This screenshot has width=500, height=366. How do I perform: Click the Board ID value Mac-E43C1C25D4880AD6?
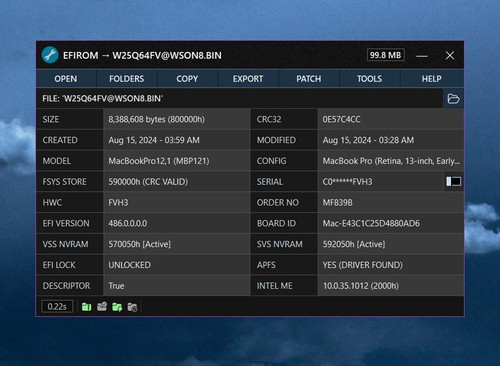pyautogui.click(x=371, y=223)
